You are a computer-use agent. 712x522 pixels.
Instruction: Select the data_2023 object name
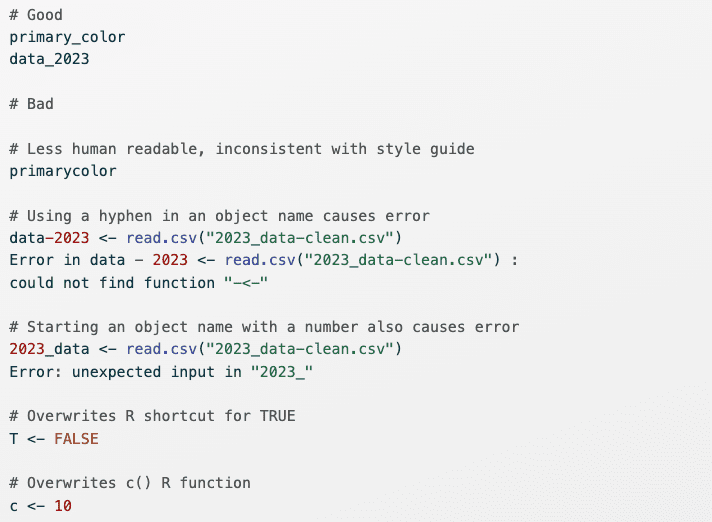[x=49, y=59]
